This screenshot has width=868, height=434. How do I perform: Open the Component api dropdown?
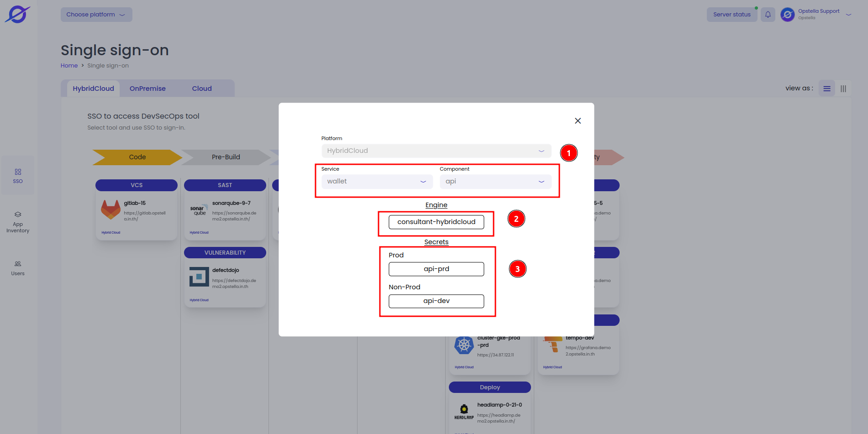pos(495,181)
